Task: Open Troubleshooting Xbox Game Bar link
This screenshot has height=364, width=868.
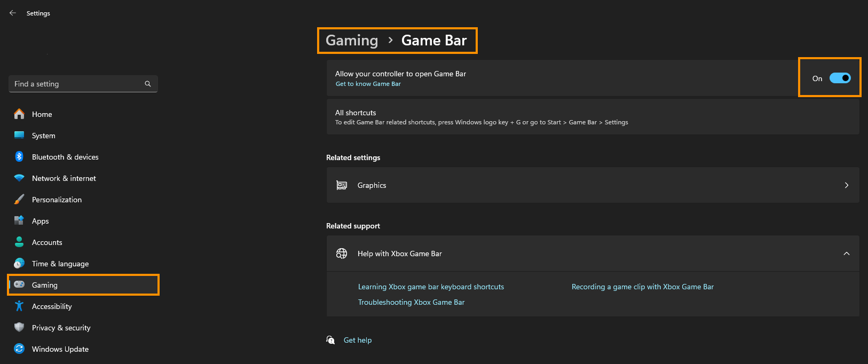Action: point(411,302)
